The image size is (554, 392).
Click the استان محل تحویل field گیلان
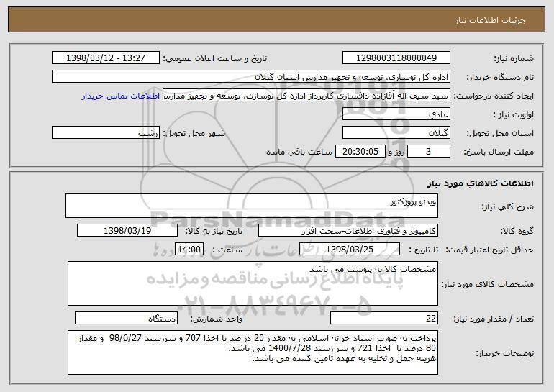point(396,133)
